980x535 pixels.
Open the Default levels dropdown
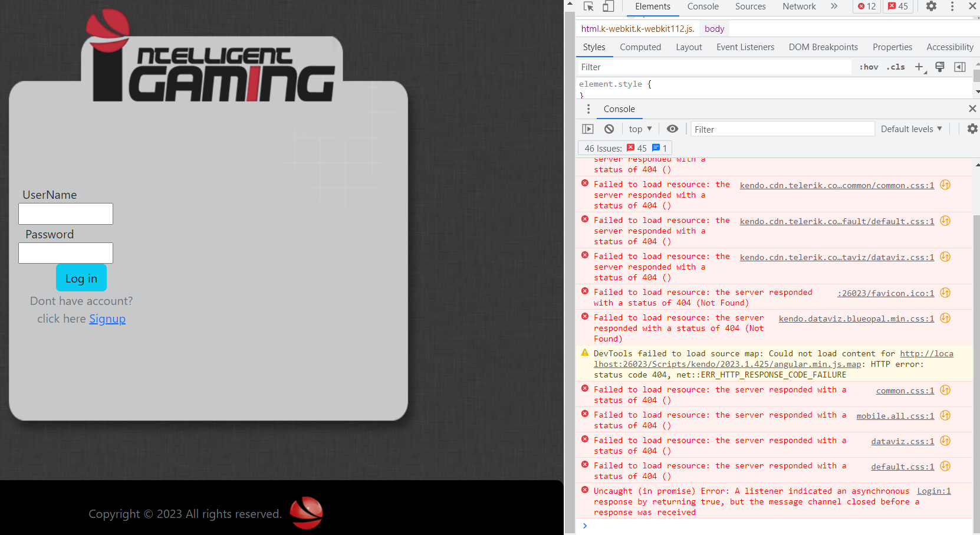[911, 129]
